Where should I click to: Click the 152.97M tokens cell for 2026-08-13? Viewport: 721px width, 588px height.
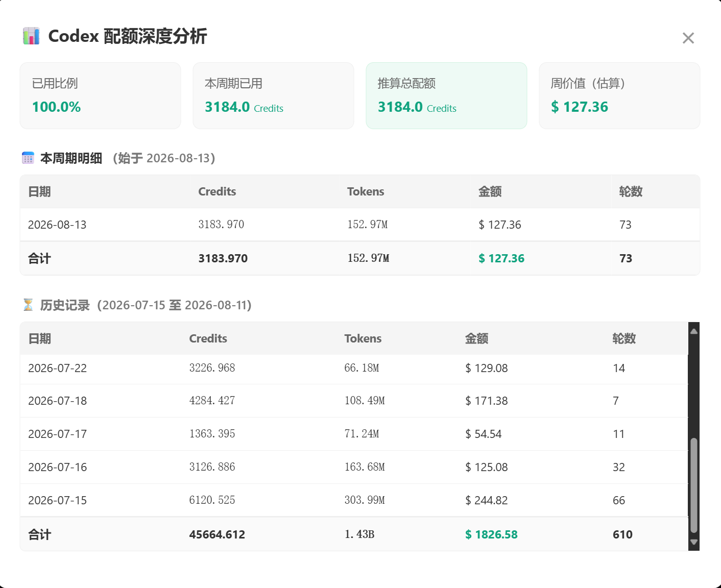[368, 225]
